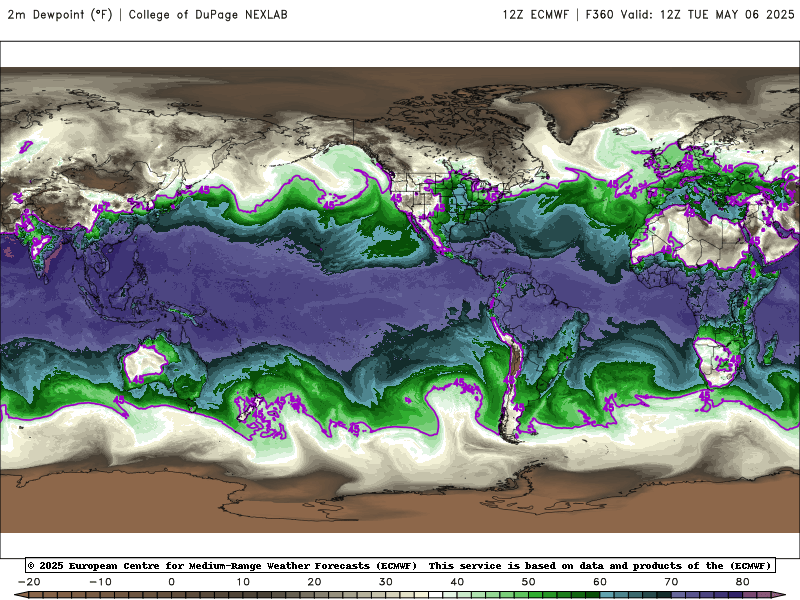Click the "F360 Valid: 12Z TUE MAY 06 2025" text
Viewport: 800px width, 600px height.
(x=690, y=14)
